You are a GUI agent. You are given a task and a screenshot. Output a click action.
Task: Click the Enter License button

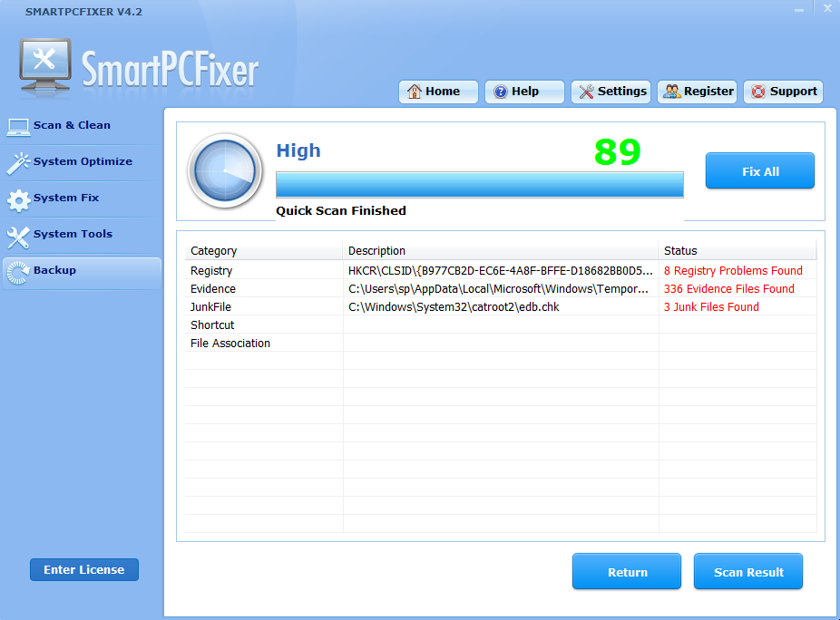tap(83, 569)
